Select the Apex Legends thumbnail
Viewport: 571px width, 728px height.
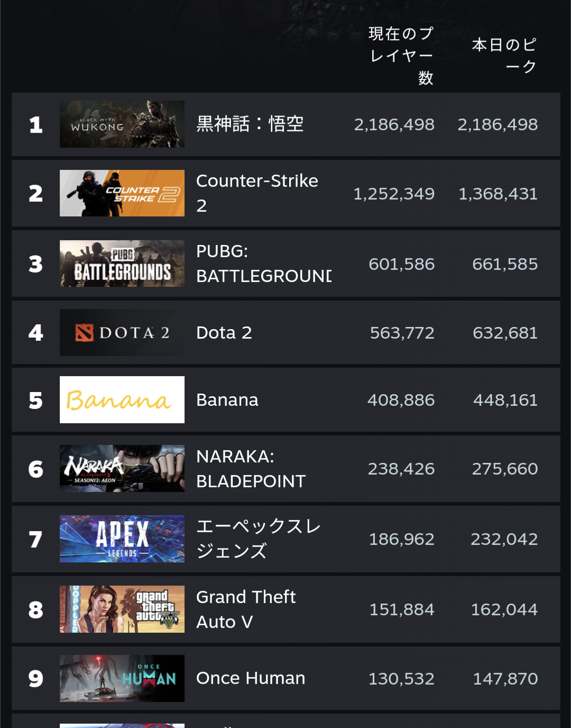pyautogui.click(x=122, y=539)
